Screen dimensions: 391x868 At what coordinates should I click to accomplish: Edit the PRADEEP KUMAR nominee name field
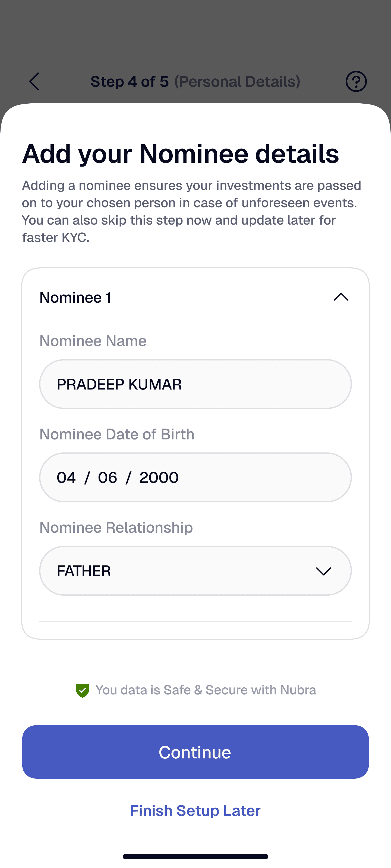coord(195,384)
